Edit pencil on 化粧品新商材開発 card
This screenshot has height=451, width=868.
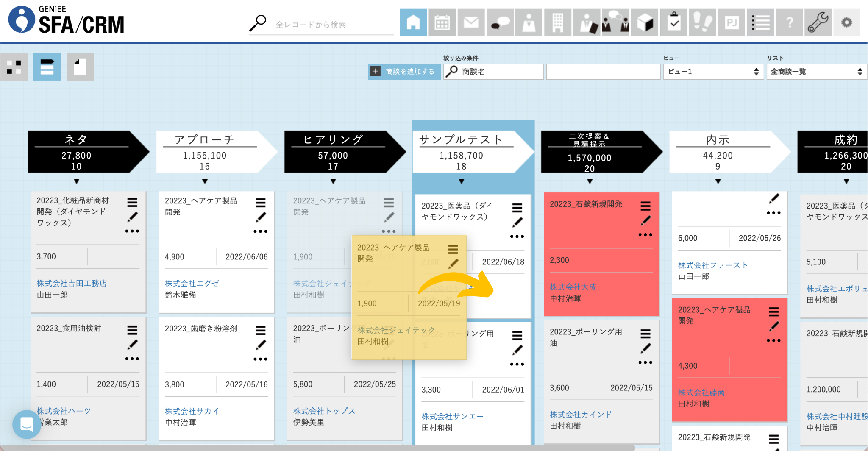coord(133,217)
